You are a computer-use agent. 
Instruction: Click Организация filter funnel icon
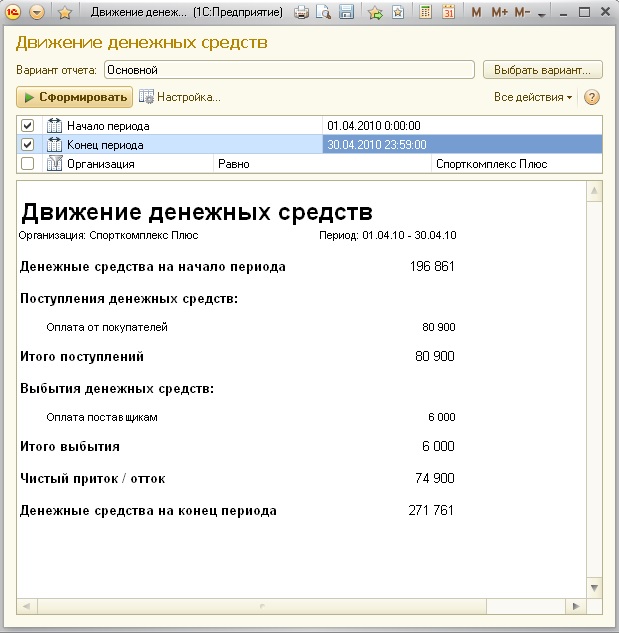pyautogui.click(x=54, y=163)
